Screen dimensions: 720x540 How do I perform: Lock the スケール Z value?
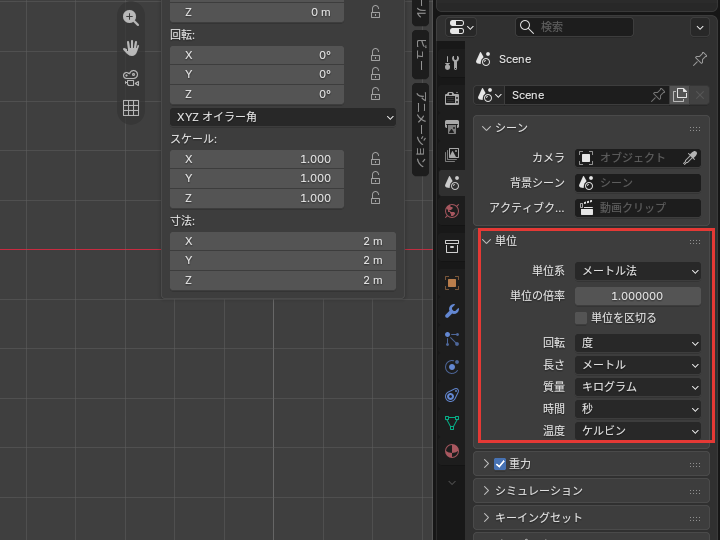(375, 198)
